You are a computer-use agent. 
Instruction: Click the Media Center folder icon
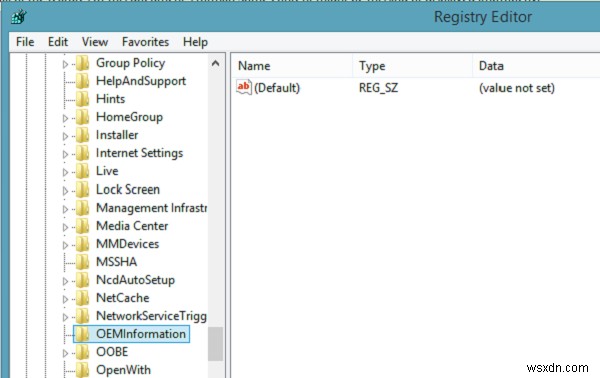[82, 225]
